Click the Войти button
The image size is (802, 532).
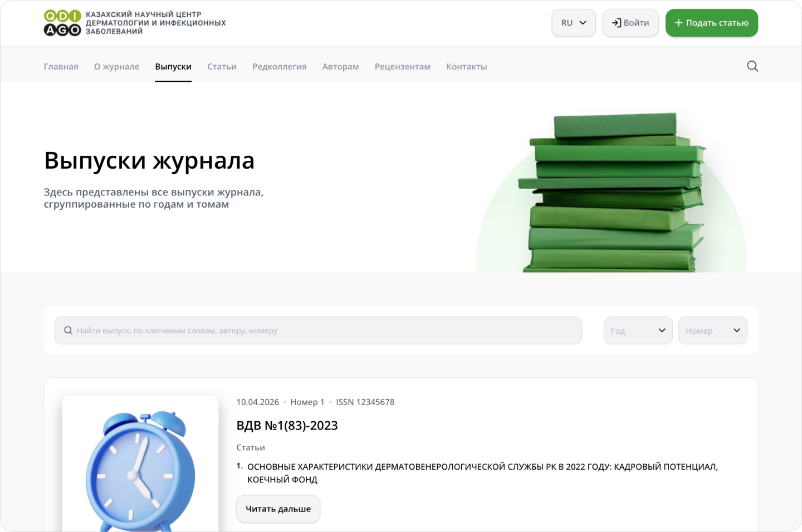[x=630, y=23]
